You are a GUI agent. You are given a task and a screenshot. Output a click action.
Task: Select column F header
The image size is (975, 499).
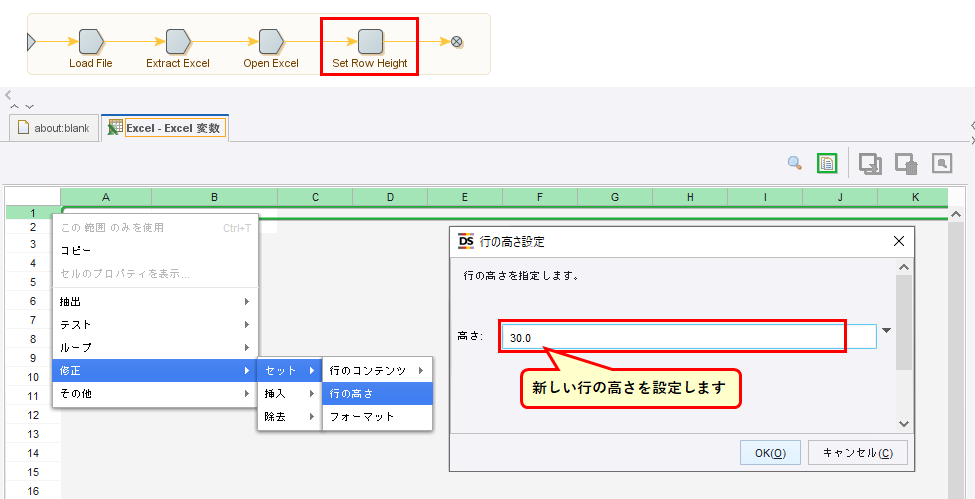(540, 197)
